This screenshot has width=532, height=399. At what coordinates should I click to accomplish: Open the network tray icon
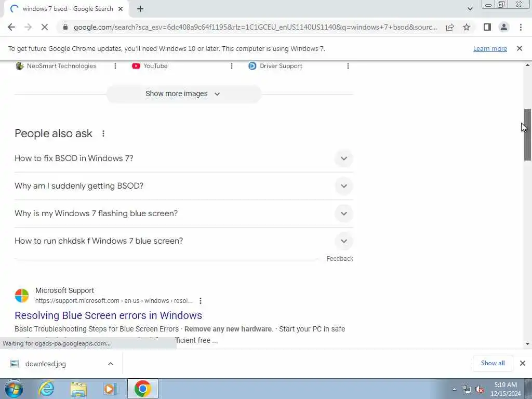click(x=467, y=390)
